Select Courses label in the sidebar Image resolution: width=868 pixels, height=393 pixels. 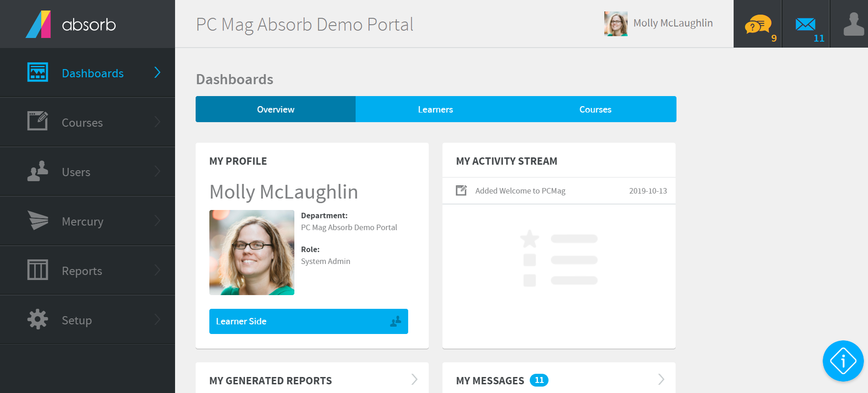click(82, 123)
